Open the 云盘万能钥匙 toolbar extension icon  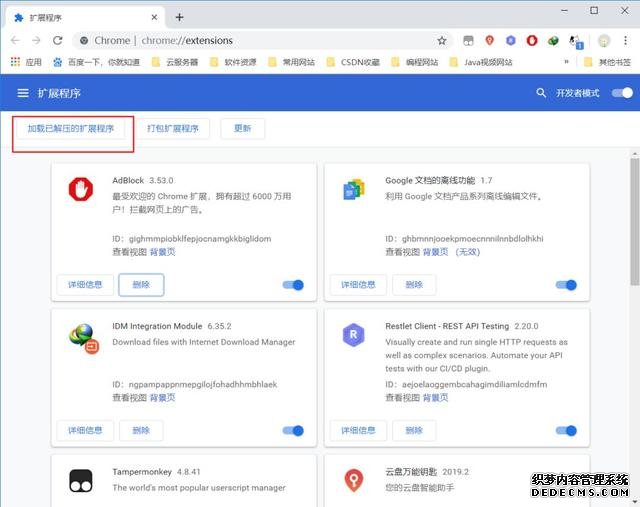pyautogui.click(x=489, y=40)
